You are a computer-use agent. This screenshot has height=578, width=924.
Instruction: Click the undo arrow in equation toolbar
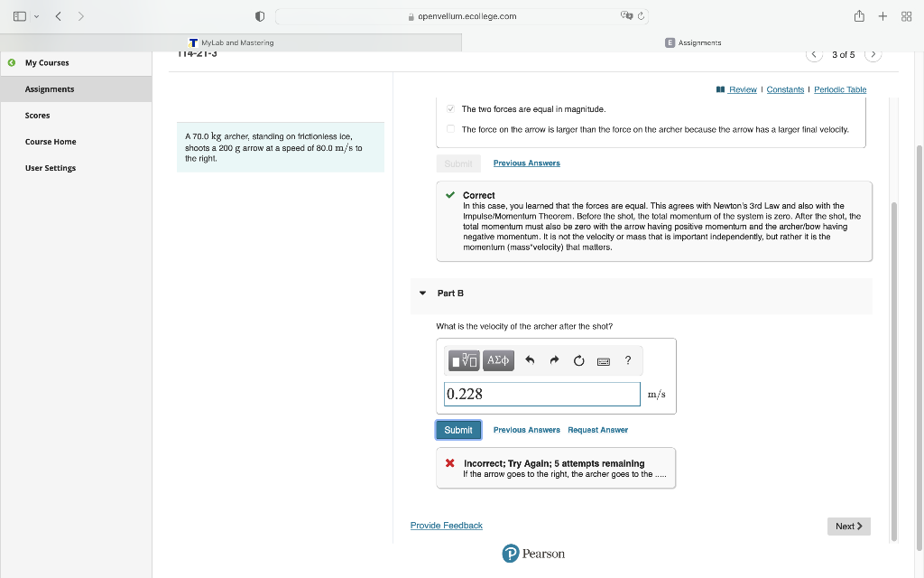point(531,359)
